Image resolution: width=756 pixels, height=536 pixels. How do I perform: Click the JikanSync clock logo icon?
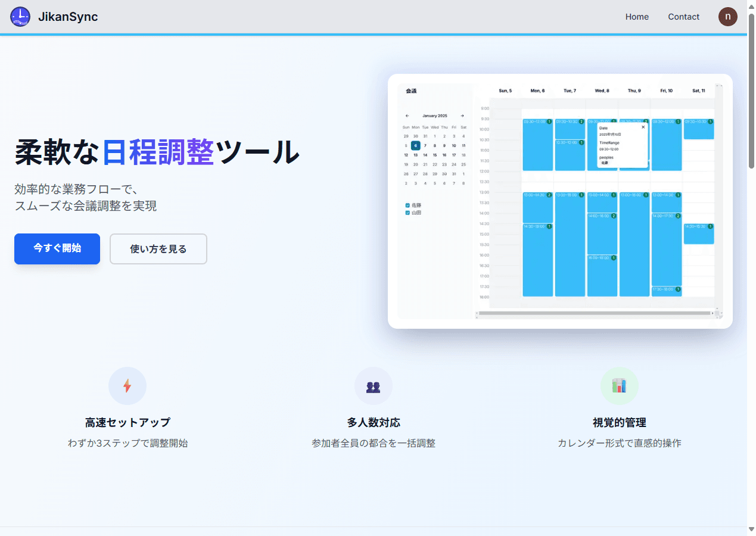click(x=20, y=17)
